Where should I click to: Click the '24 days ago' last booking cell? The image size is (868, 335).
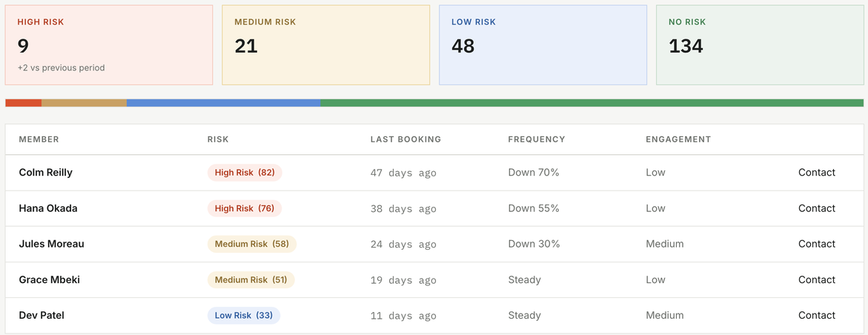click(403, 244)
